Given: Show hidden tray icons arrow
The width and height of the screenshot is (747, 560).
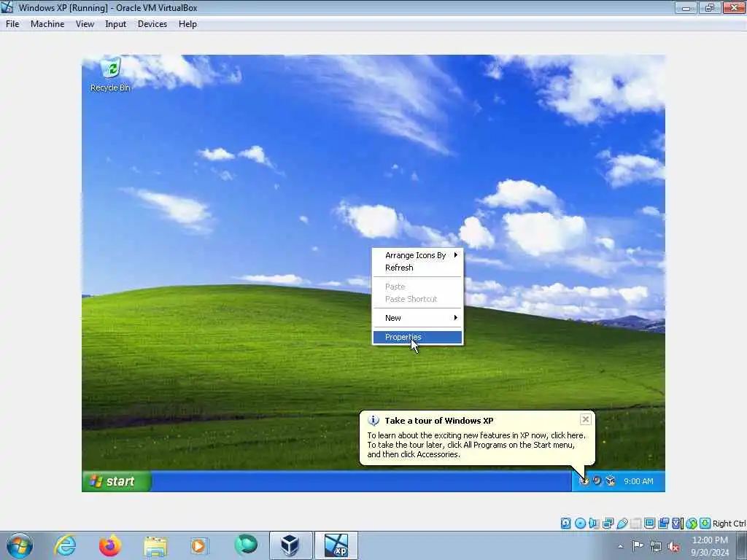Looking at the screenshot, I should tap(620, 546).
